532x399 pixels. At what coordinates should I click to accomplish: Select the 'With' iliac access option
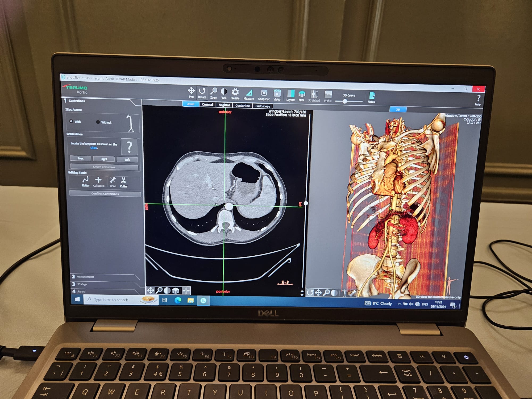coord(75,122)
